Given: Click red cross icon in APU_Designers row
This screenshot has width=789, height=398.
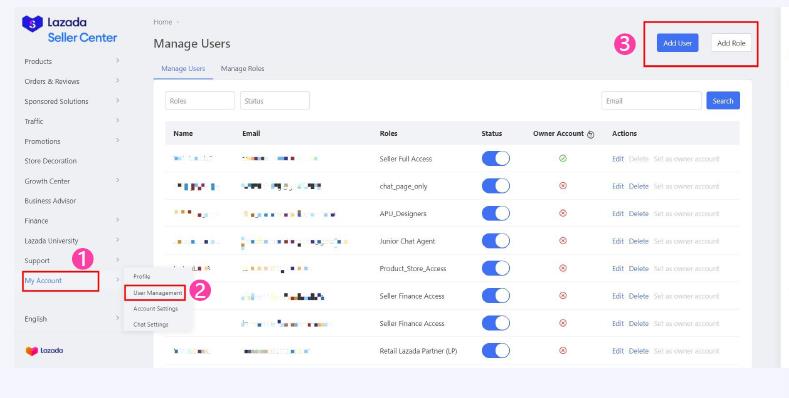Looking at the screenshot, I should [x=563, y=213].
